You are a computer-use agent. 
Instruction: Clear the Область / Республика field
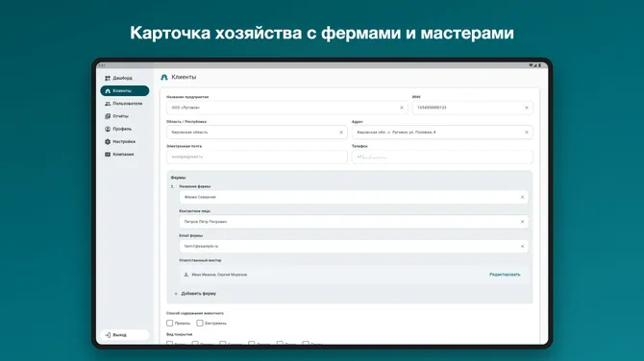click(341, 132)
